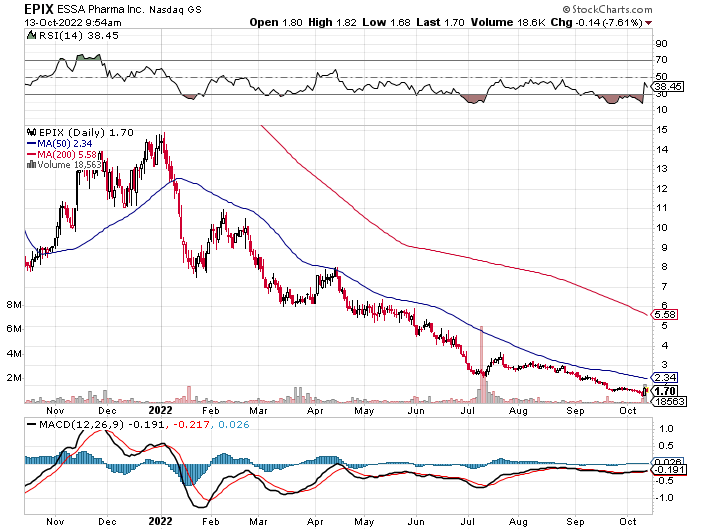Click the 15 price axis label
The height and width of the screenshot is (530, 703).
(x=662, y=130)
